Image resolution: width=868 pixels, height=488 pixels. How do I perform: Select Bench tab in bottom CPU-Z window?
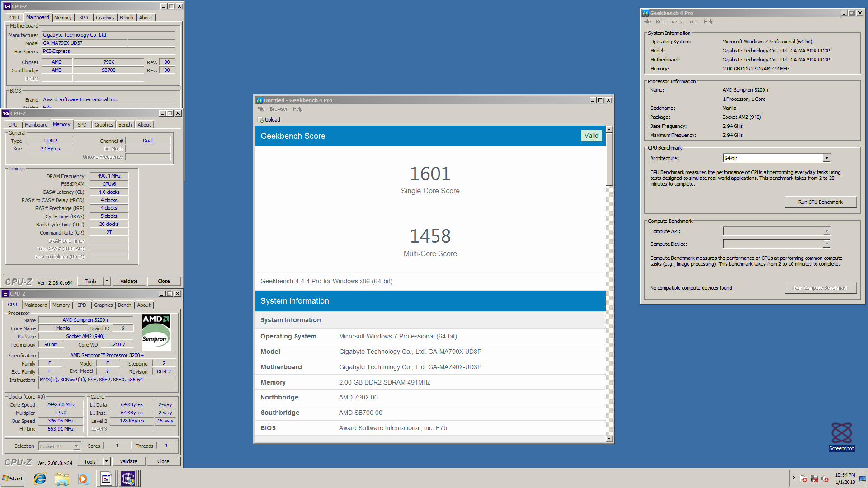coord(124,305)
